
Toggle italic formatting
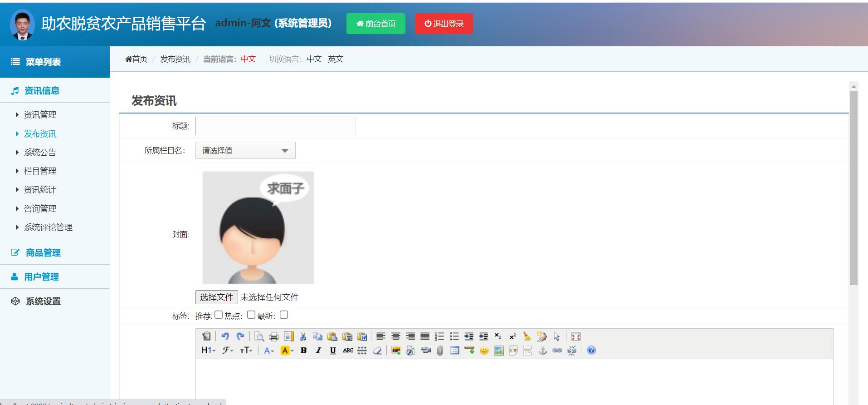[318, 351]
